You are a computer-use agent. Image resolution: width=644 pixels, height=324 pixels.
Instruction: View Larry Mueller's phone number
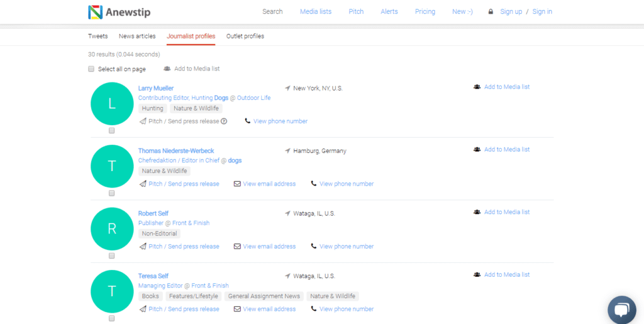pos(280,121)
